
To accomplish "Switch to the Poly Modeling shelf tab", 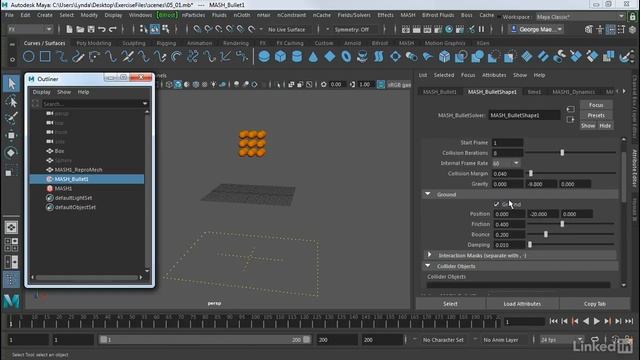I will coord(93,43).
